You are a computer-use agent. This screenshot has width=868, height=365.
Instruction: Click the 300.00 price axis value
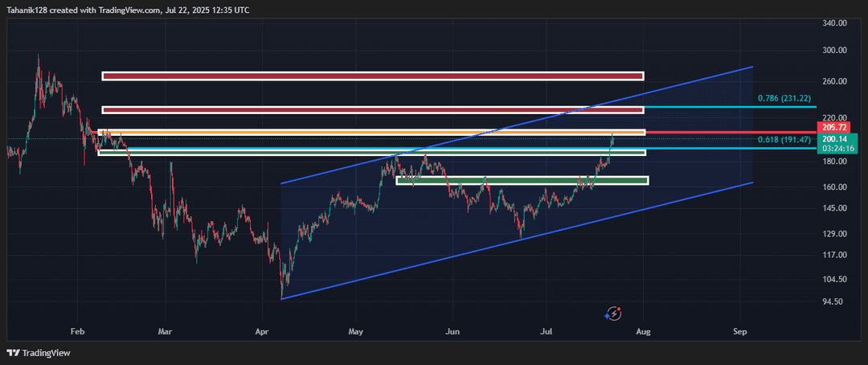coord(835,50)
